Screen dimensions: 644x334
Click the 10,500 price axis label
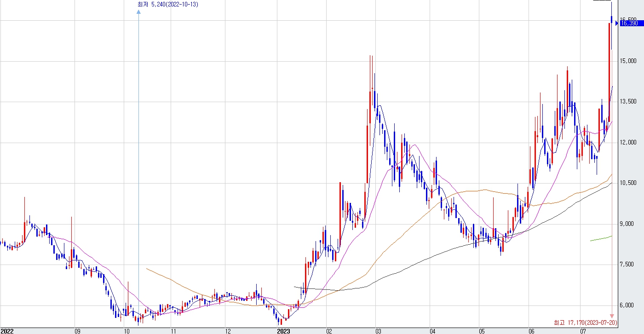[x=629, y=183]
